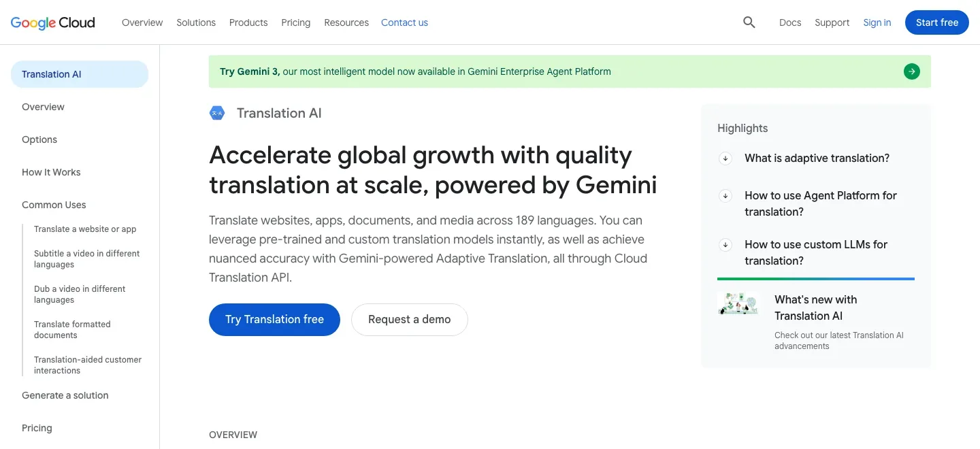Click the Contact us link

click(404, 22)
